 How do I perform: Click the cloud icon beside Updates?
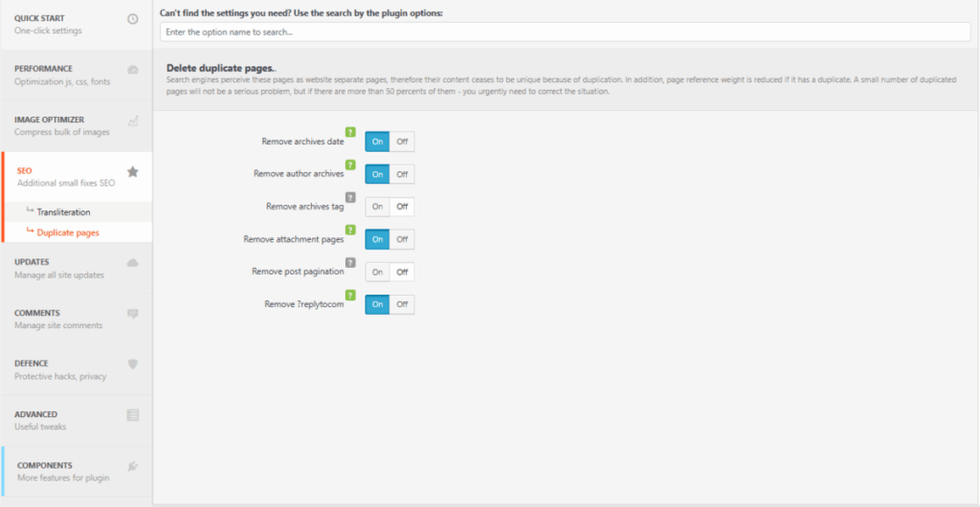[x=133, y=262]
